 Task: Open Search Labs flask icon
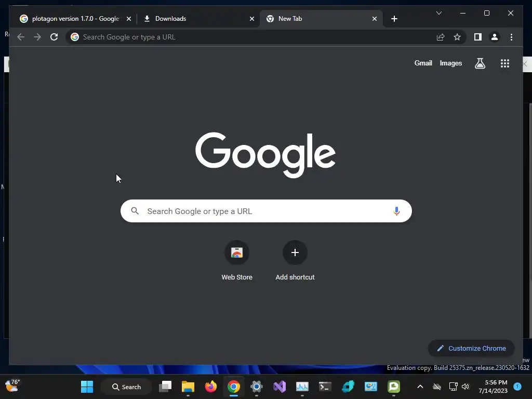pyautogui.click(x=480, y=63)
